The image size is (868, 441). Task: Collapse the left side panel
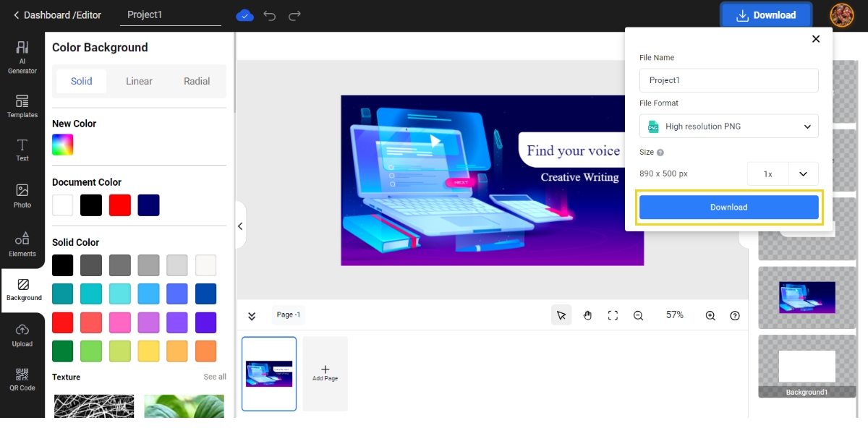click(x=240, y=226)
